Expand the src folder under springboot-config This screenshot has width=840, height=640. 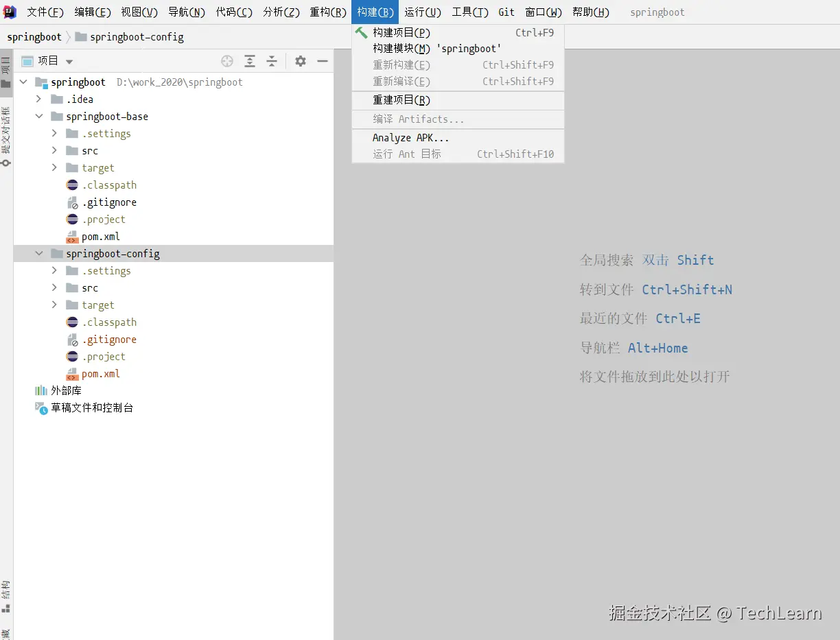click(54, 288)
